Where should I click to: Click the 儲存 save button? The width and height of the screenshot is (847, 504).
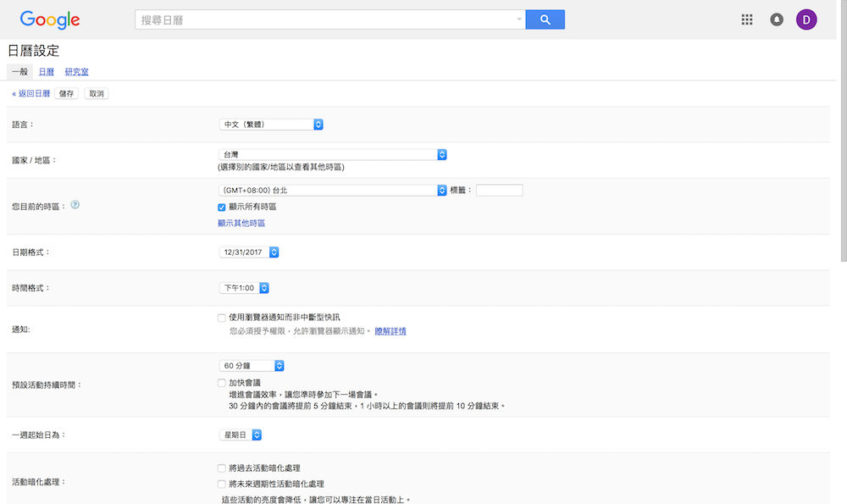tap(66, 93)
